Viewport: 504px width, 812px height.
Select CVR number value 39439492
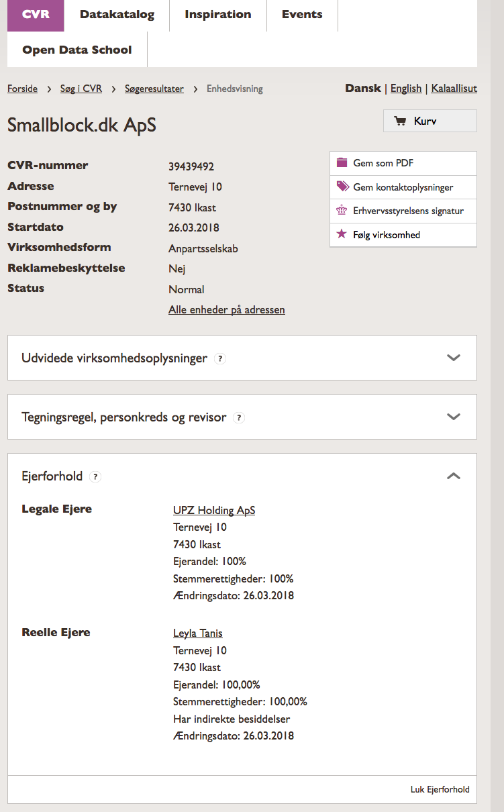click(191, 166)
